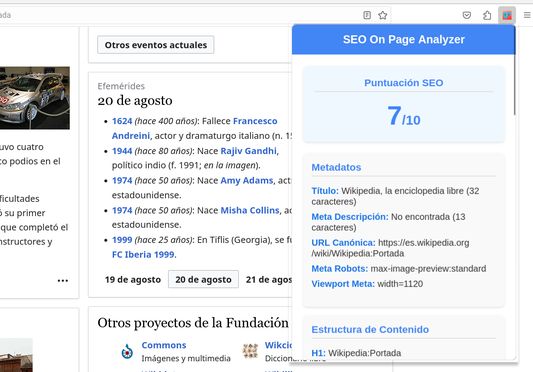Open the three-dots menu below the article
The height and width of the screenshot is (372, 533).
click(63, 281)
